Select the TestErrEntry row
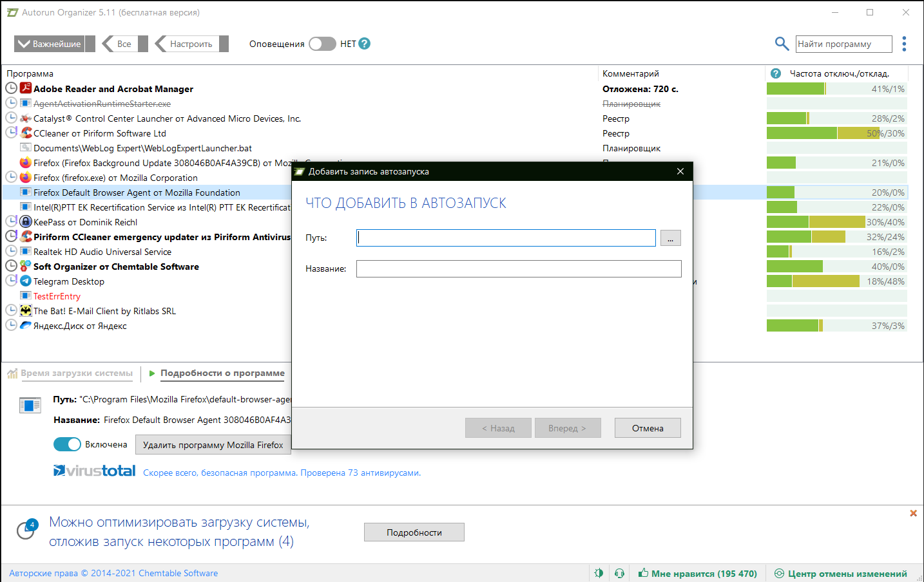The image size is (924, 582). (x=57, y=296)
